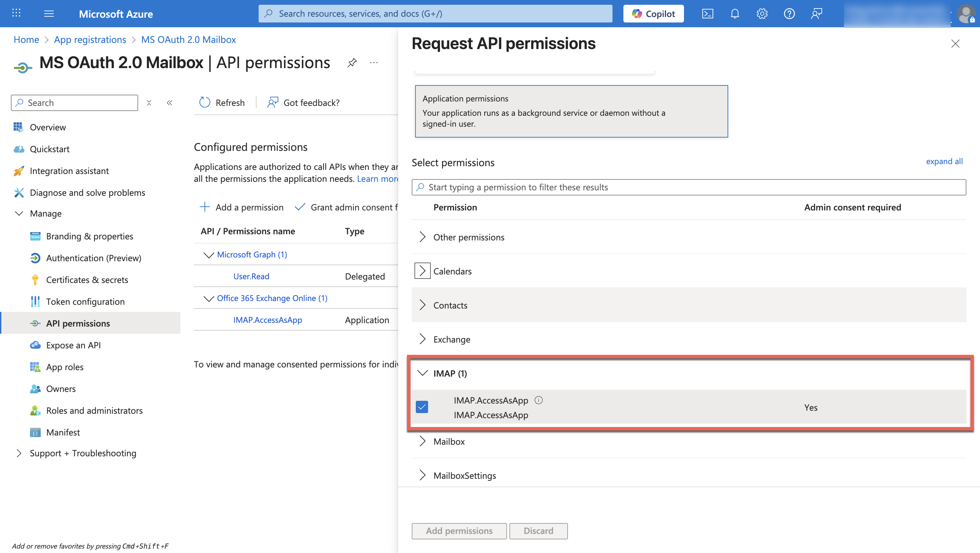980x553 pixels.
Task: Open Certificates & secrets menu item
Action: (x=87, y=280)
